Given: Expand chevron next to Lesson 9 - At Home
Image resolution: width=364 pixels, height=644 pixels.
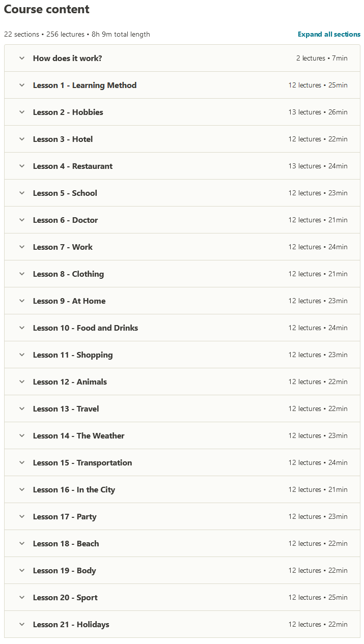Looking at the screenshot, I should point(22,301).
